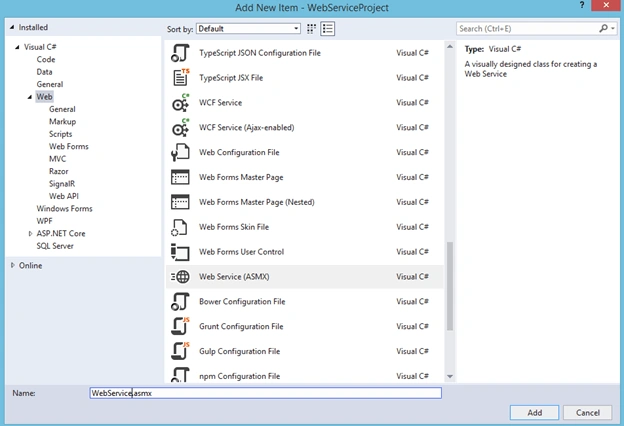Select Web Service (ASMX) template name

(x=234, y=277)
